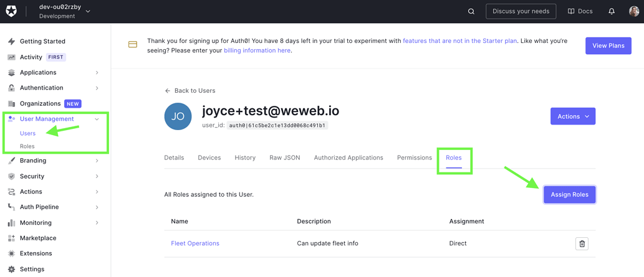Click the NEW badge next to Organizations

pos(73,104)
